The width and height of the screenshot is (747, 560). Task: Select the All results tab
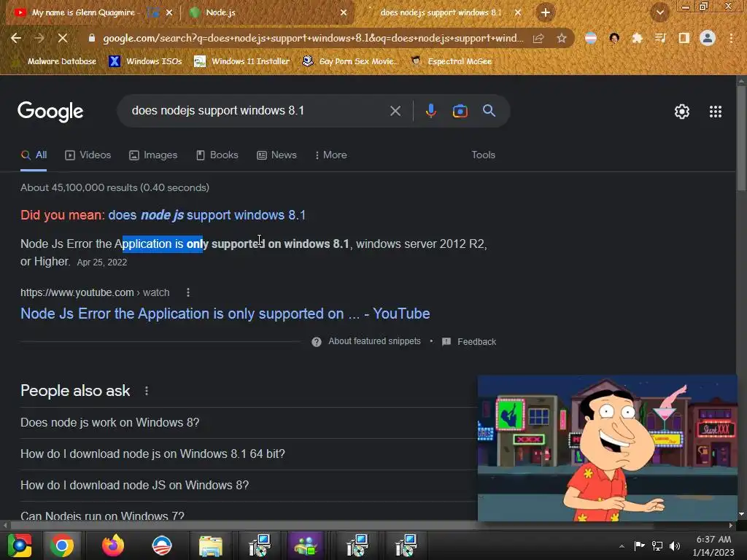34,155
